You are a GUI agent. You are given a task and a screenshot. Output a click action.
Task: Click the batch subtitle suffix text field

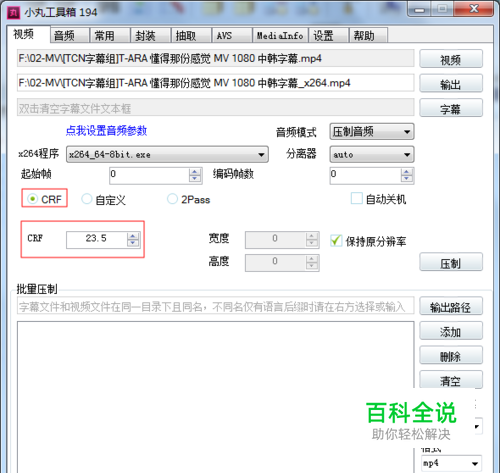[x=216, y=306]
